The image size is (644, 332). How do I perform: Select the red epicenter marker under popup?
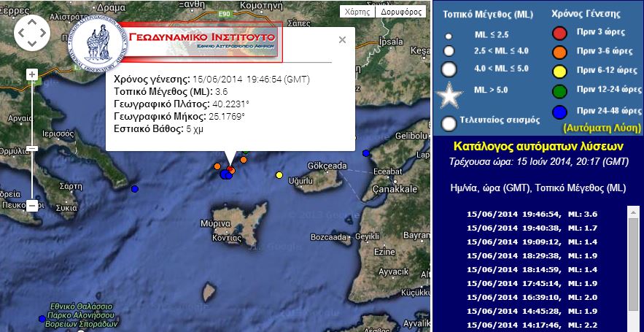click(x=231, y=170)
